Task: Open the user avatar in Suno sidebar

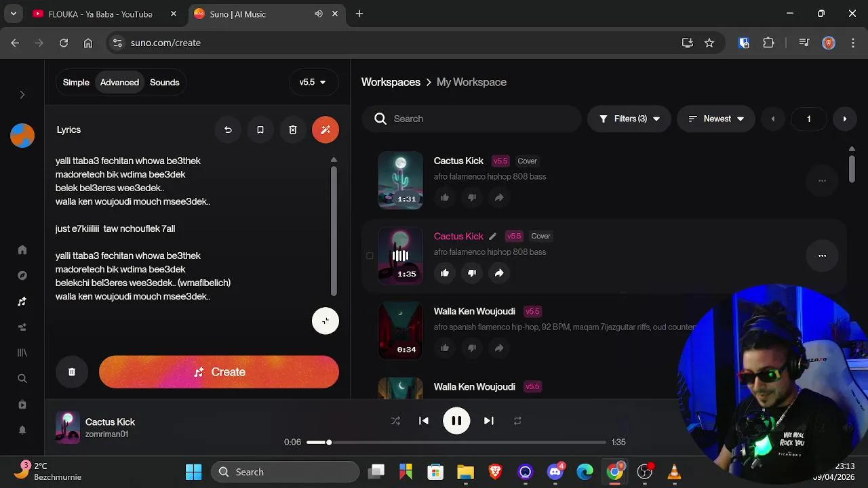Action: [x=22, y=136]
